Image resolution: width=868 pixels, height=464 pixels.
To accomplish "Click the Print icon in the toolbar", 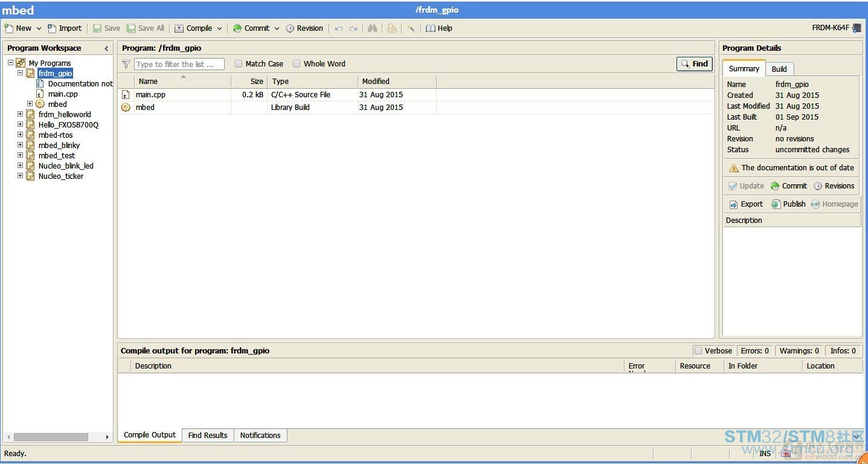I will pos(392,28).
